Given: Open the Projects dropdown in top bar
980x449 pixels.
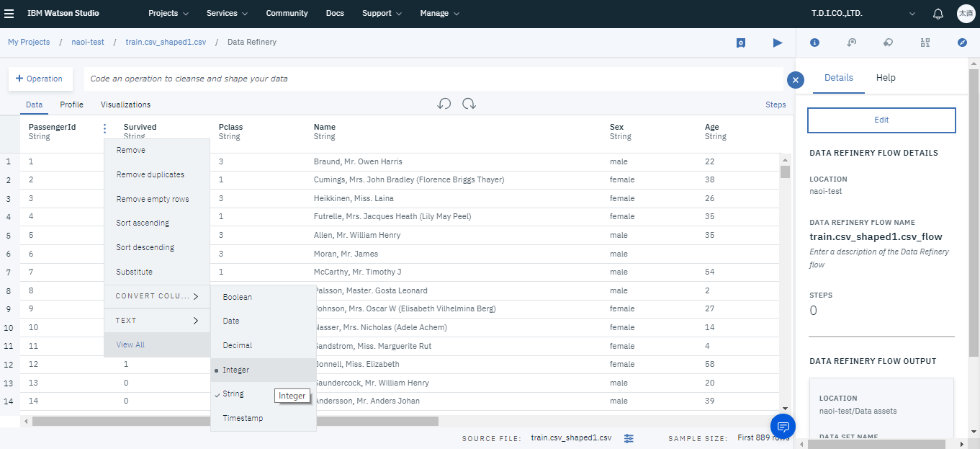Looking at the screenshot, I should 168,14.
